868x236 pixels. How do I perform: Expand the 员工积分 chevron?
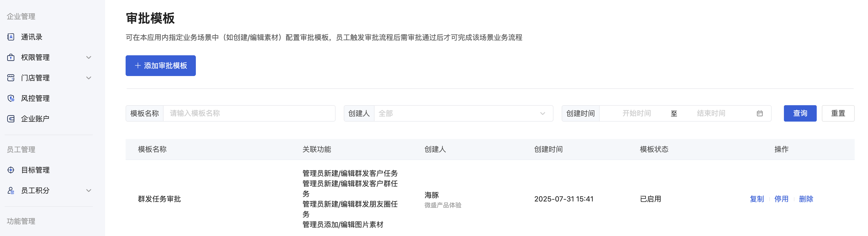[x=89, y=190]
